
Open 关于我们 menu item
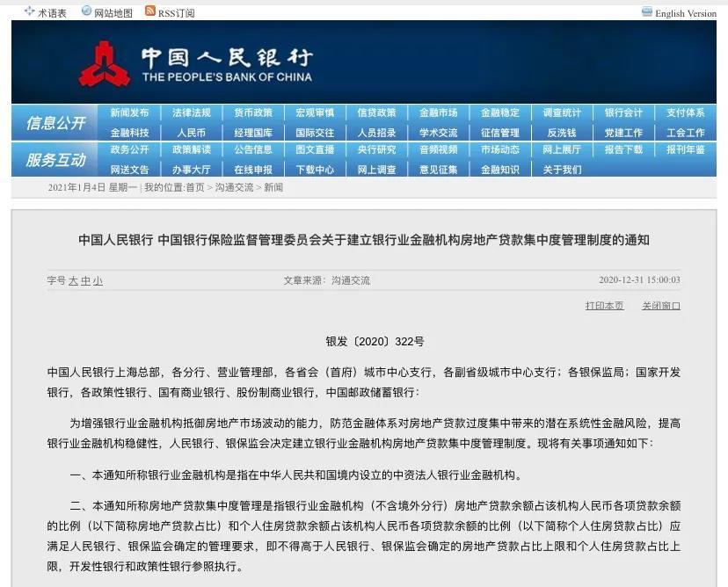[x=562, y=170]
